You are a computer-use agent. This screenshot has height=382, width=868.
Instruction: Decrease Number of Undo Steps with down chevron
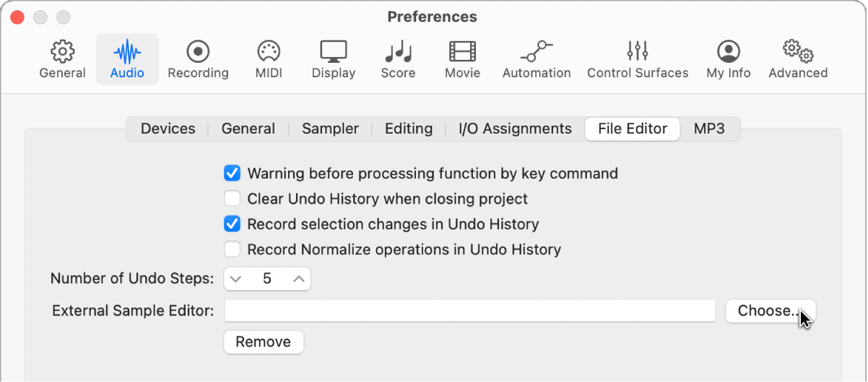point(236,279)
